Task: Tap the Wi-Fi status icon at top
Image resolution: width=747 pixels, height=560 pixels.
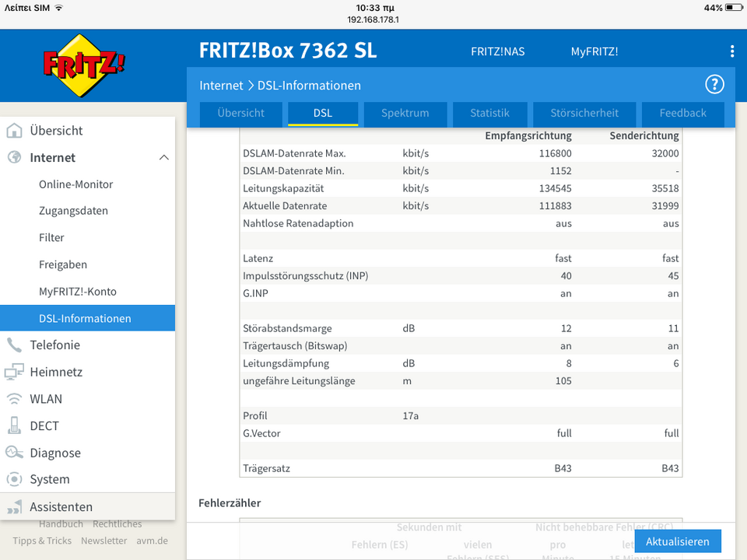Action: [58, 8]
